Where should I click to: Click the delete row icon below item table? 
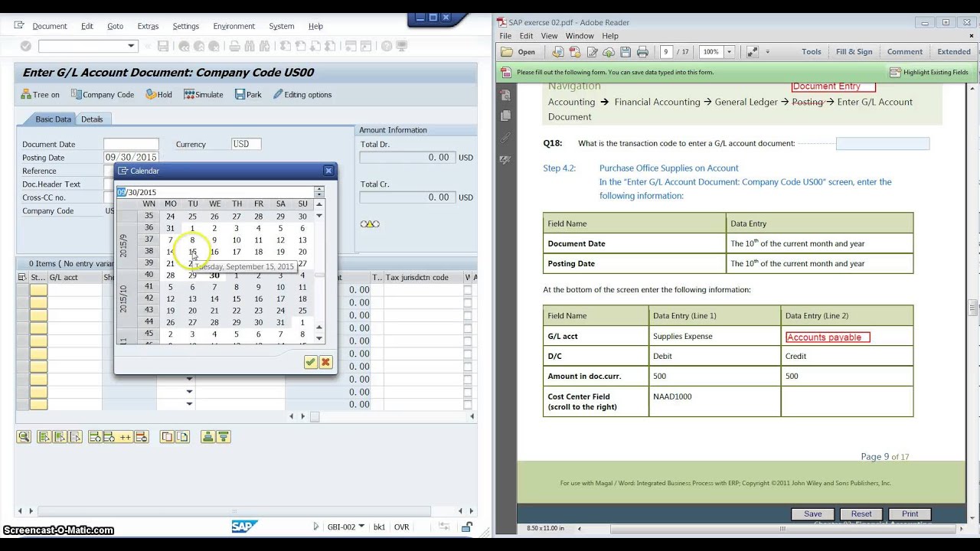click(x=142, y=437)
